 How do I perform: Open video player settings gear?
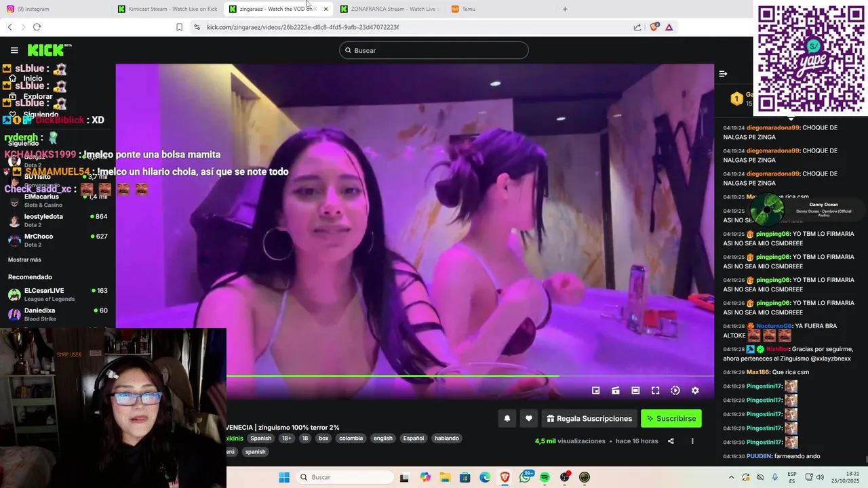(x=695, y=390)
